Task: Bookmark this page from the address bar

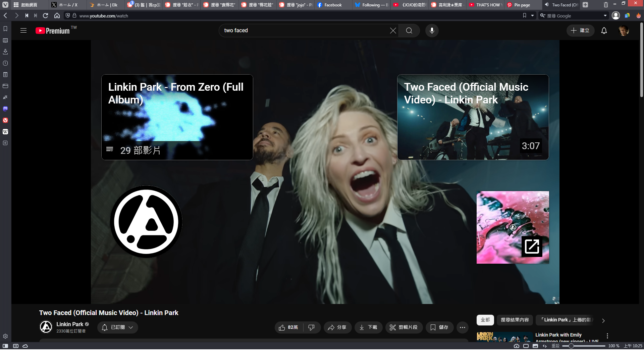Action: pos(525,15)
